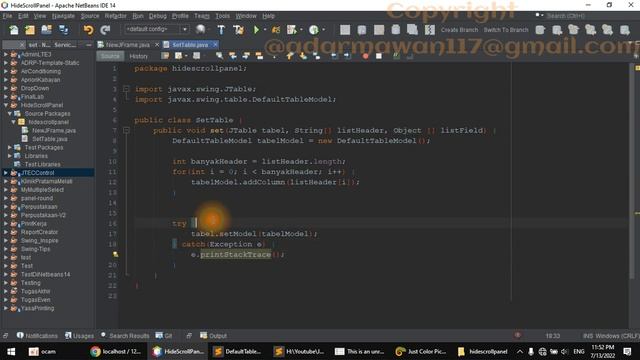The width and height of the screenshot is (640, 360).
Task: Select SetTable.java in project tree
Action: pos(50,139)
